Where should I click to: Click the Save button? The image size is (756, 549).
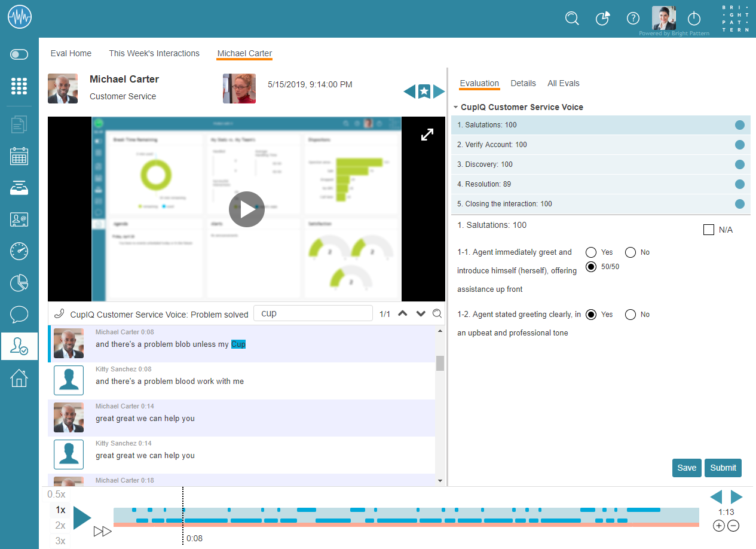click(x=687, y=468)
